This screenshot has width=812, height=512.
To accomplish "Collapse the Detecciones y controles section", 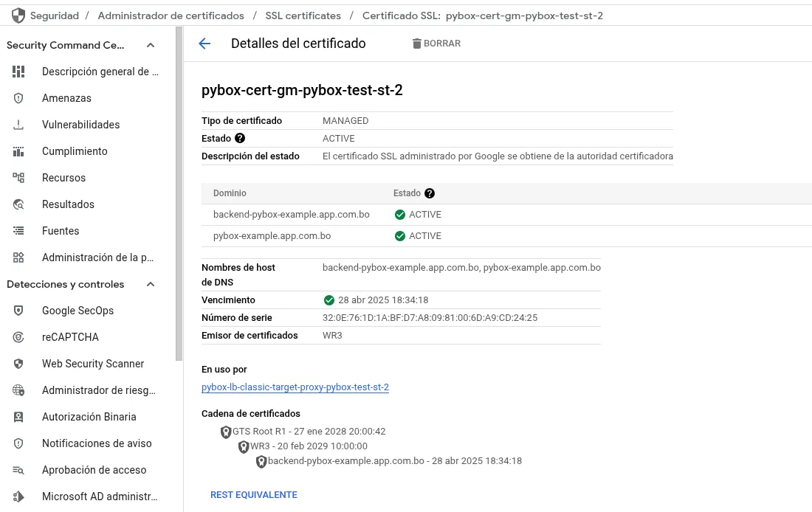I will coord(151,284).
